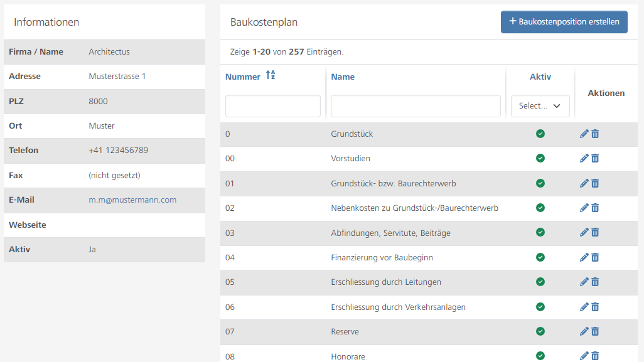
Task: Edit the Grundstück row with pencil icon
Action: click(584, 134)
